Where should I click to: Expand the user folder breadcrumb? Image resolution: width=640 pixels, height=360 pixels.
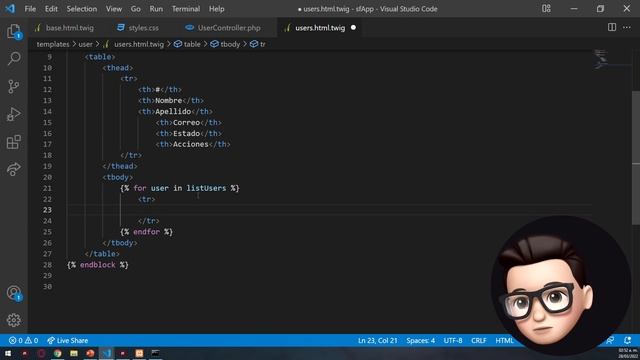pos(85,44)
